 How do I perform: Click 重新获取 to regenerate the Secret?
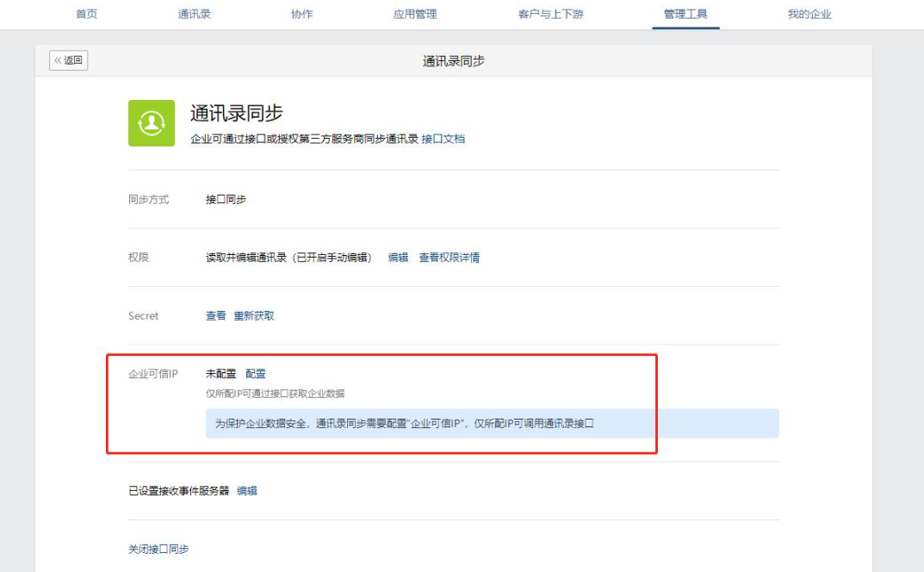coord(254,316)
